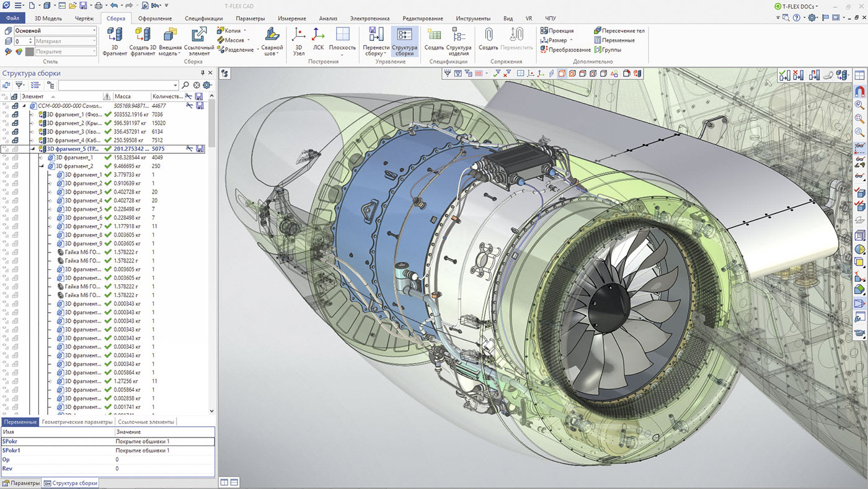The width and height of the screenshot is (868, 489).
Task: Open the Оформление ribbon tab
Action: (155, 19)
